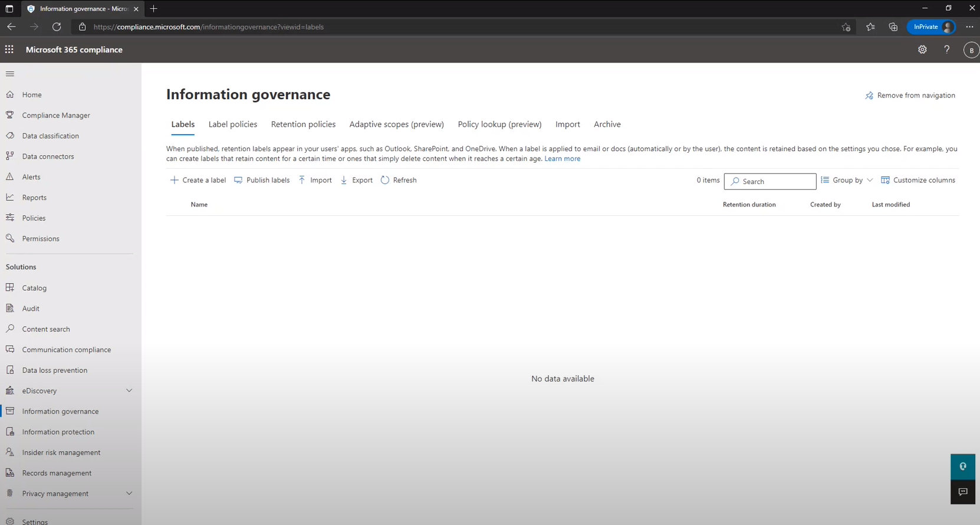Expand the eDiscovery section chevron
The width and height of the screenshot is (980, 525).
(129, 391)
